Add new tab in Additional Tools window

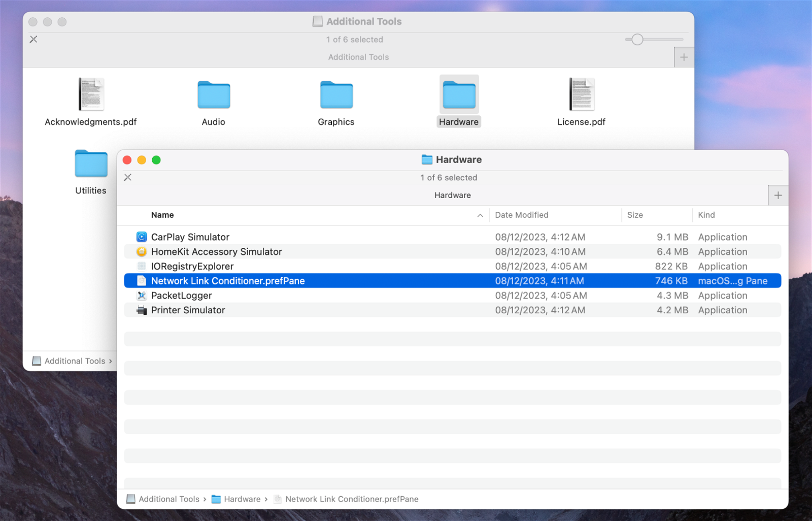(684, 57)
